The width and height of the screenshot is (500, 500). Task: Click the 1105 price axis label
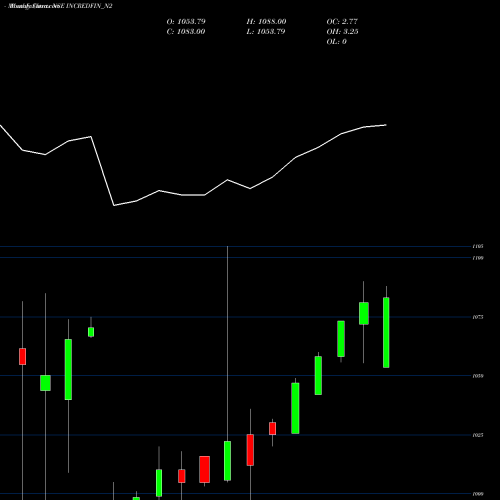pyautogui.click(x=478, y=246)
